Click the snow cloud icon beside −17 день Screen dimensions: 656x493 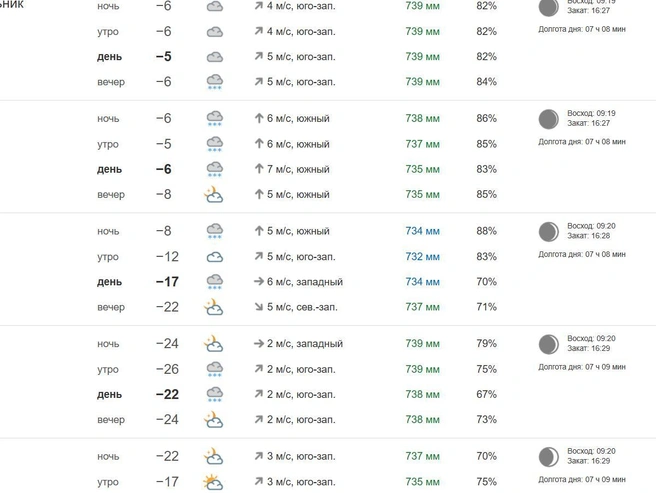click(215, 281)
